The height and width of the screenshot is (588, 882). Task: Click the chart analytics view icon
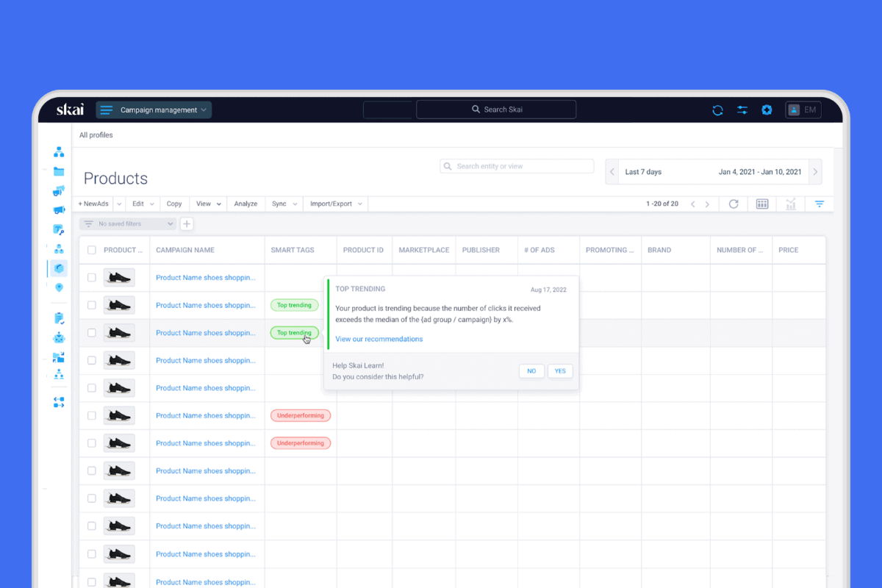(790, 204)
